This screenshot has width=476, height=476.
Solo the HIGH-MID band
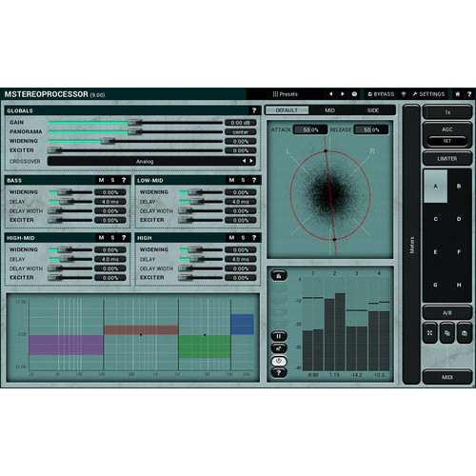[112, 238]
